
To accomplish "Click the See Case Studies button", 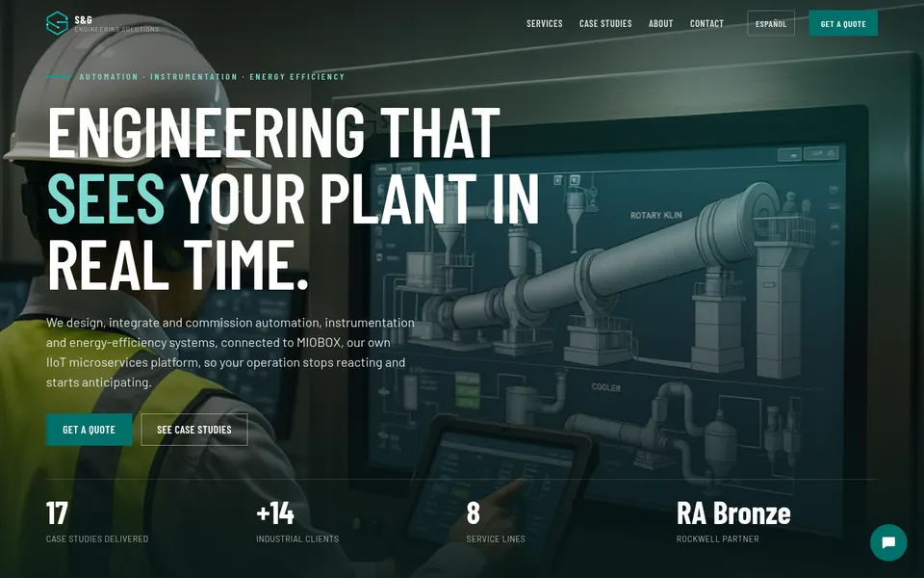I will [x=193, y=430].
